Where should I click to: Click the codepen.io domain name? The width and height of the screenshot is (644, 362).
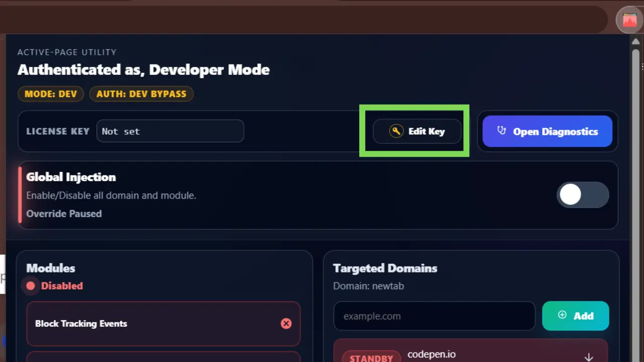(x=432, y=354)
